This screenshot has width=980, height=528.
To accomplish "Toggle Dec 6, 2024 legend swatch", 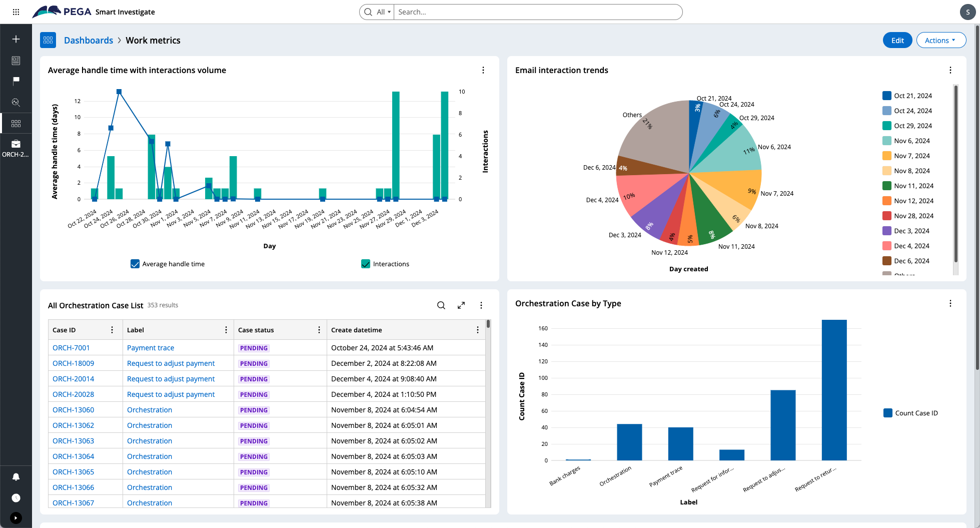I will coord(887,261).
